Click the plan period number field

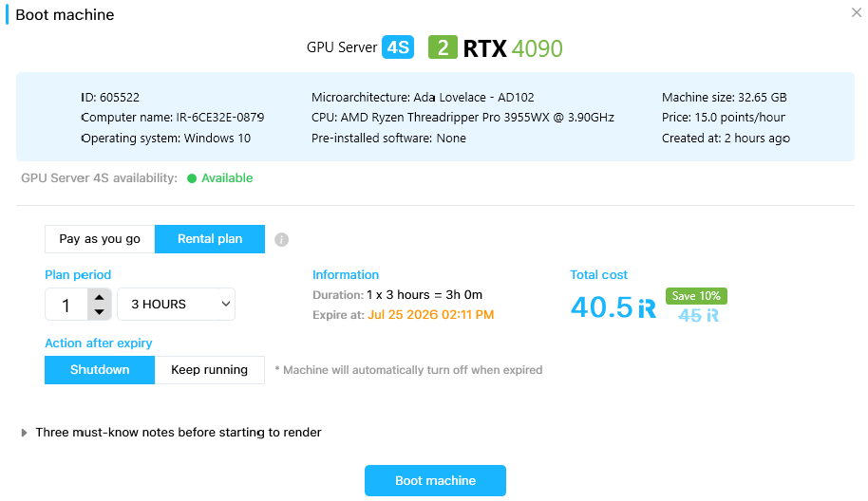tap(66, 305)
